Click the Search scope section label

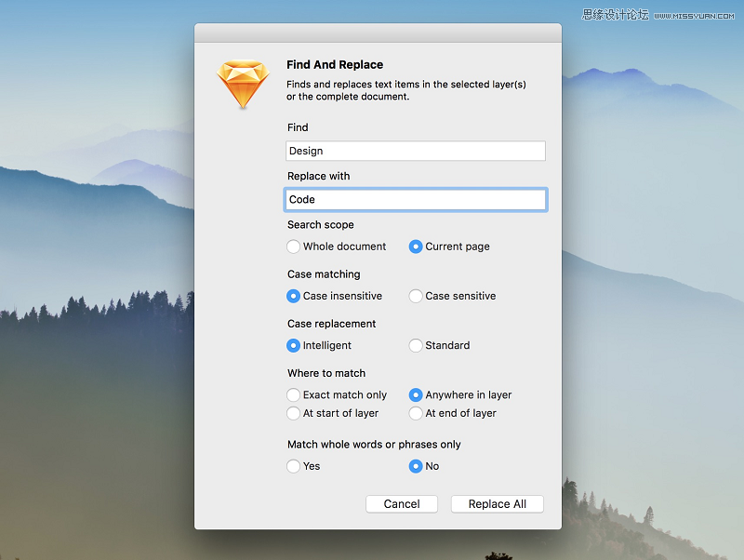tap(321, 225)
